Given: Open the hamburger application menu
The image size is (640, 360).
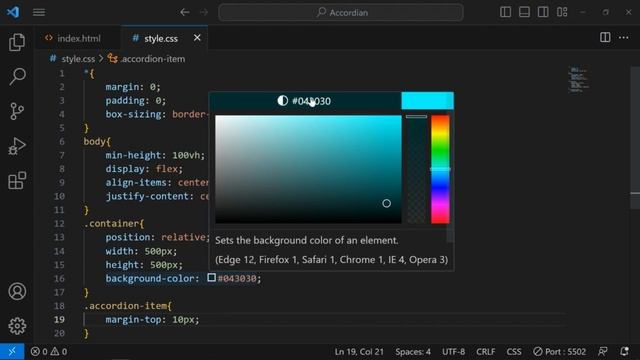Looking at the screenshot, I should (x=39, y=13).
